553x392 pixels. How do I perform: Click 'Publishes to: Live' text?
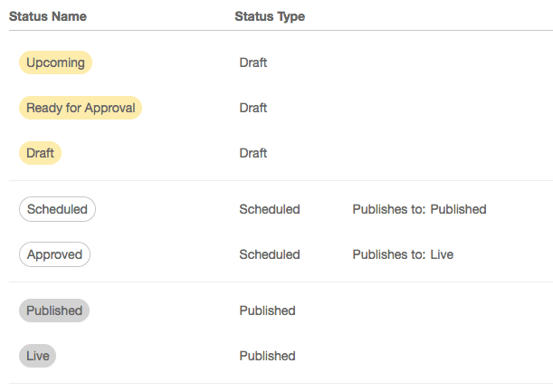click(x=403, y=254)
